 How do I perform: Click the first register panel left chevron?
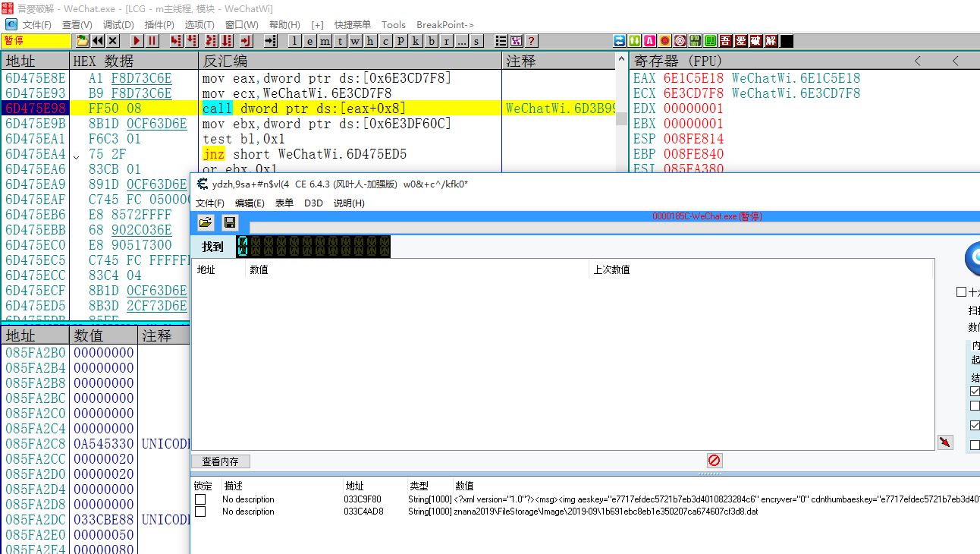[918, 61]
